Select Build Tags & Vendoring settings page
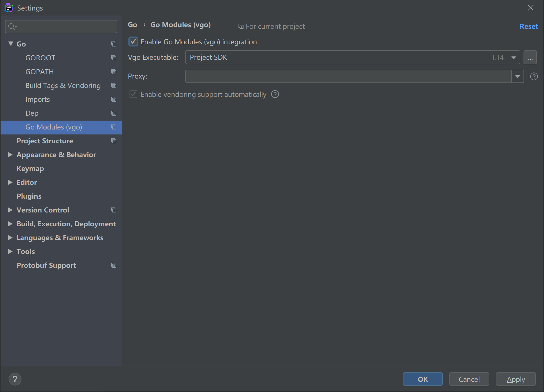 click(63, 85)
